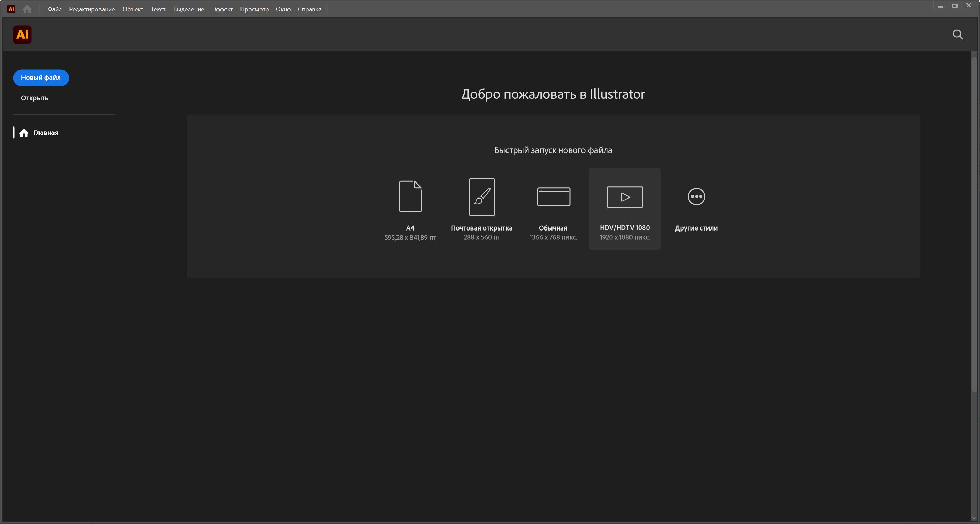Choose the Почтовая открытка brush preset icon
Screen dimensions: 980x524
[482, 196]
